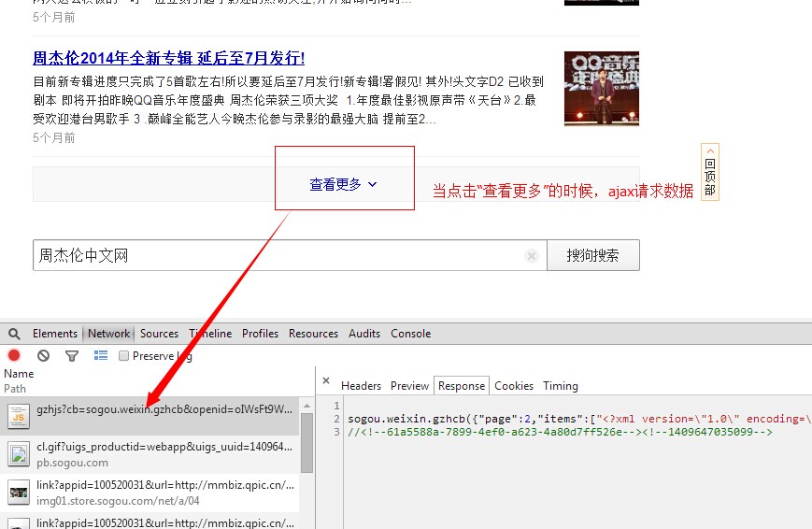This screenshot has width=812, height=529.
Task: Click the thumbnail icon of the img01.store.sogou.com request
Action: point(19,493)
